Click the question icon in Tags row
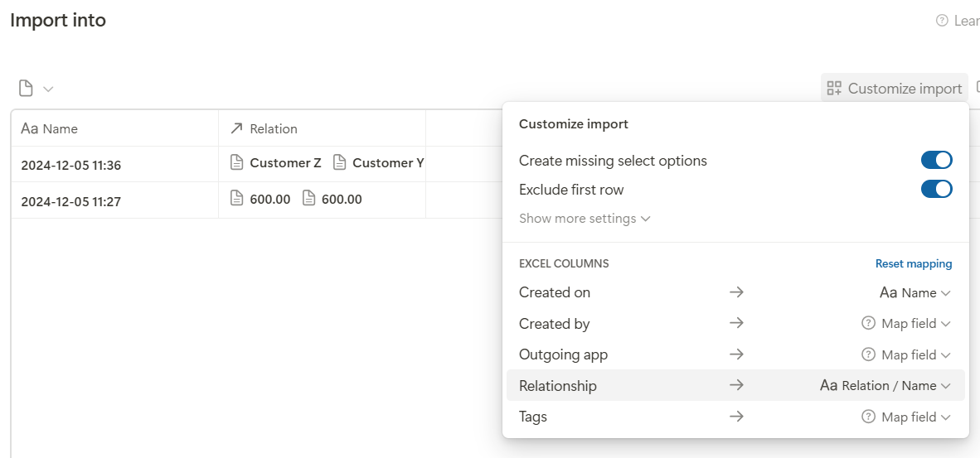Image resolution: width=980 pixels, height=458 pixels. 868,417
